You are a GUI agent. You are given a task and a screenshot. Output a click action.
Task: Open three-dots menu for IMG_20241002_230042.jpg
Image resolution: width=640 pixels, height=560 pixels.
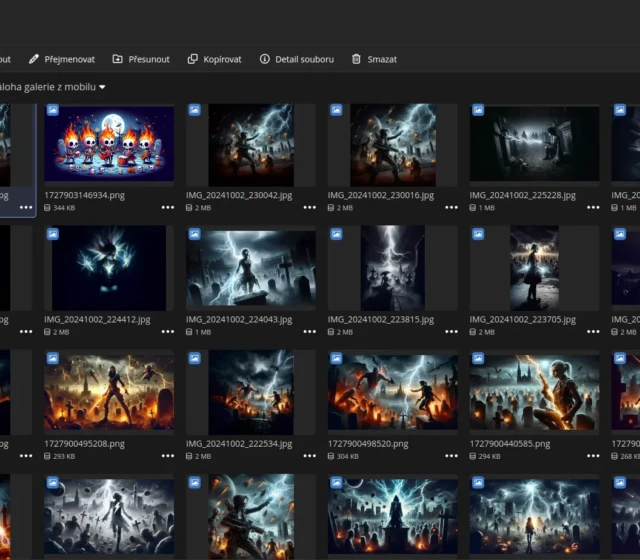click(309, 207)
